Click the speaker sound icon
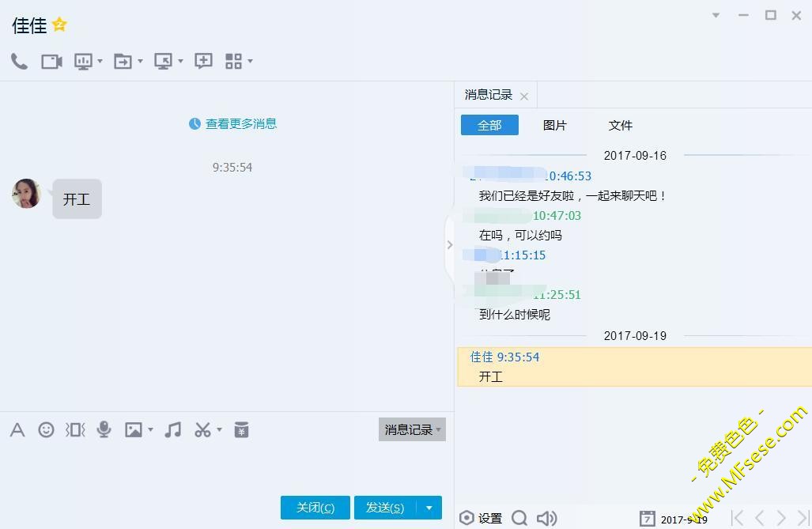Viewport: 812px width, 529px height. click(x=546, y=518)
